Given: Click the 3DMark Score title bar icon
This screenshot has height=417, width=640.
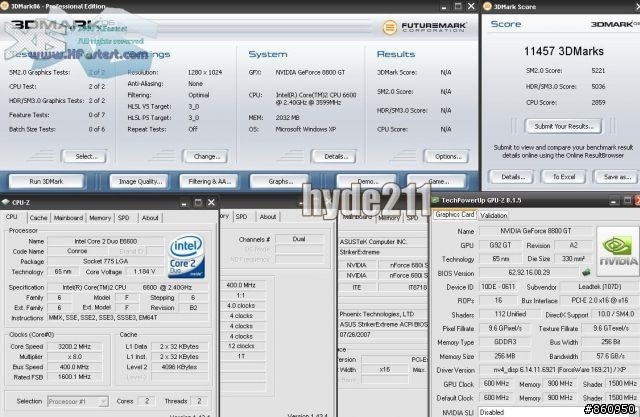Looking at the screenshot, I should [x=487, y=6].
